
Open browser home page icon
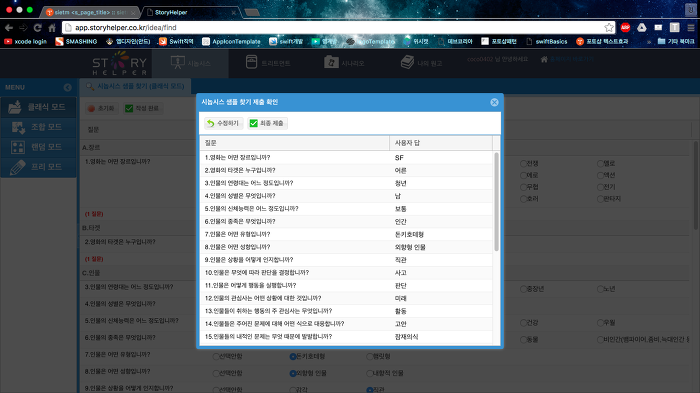point(52,28)
